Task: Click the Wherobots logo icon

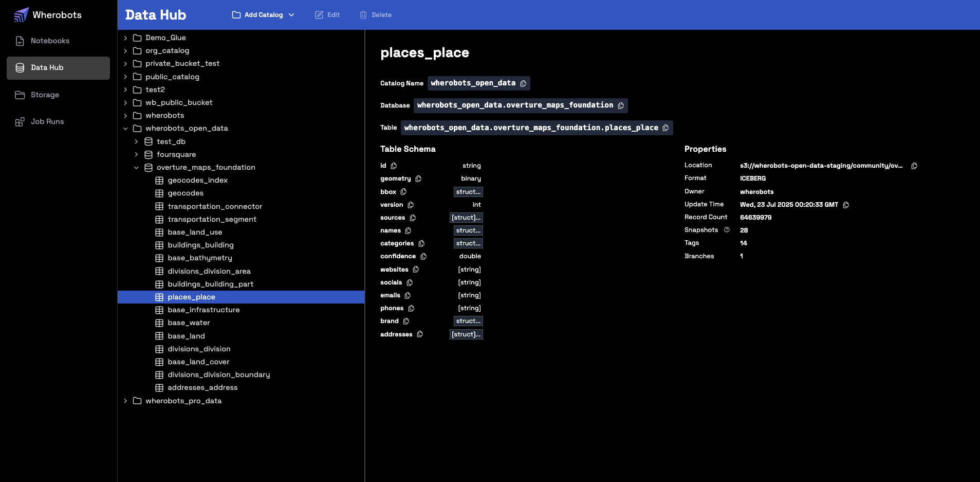Action: [21, 14]
